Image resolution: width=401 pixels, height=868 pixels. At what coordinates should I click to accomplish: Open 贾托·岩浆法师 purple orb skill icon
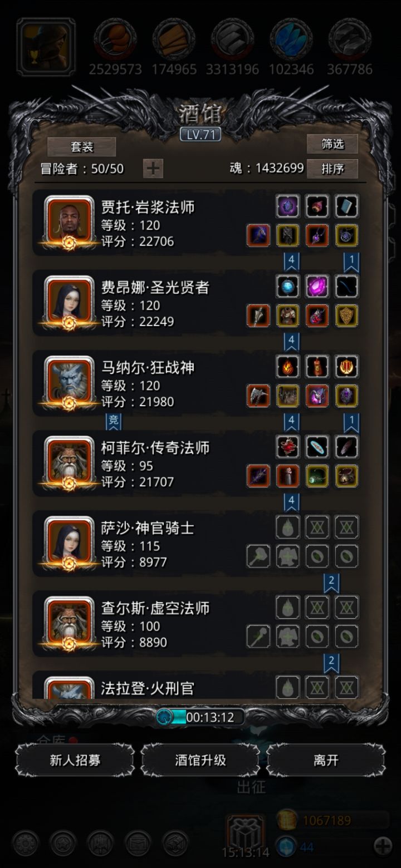tap(288, 206)
